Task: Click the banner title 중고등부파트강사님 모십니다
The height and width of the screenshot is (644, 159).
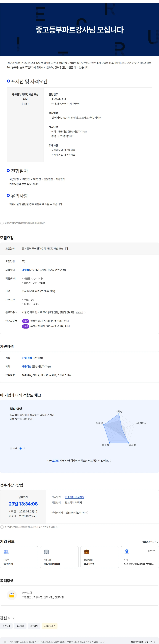Action: pos(79,30)
